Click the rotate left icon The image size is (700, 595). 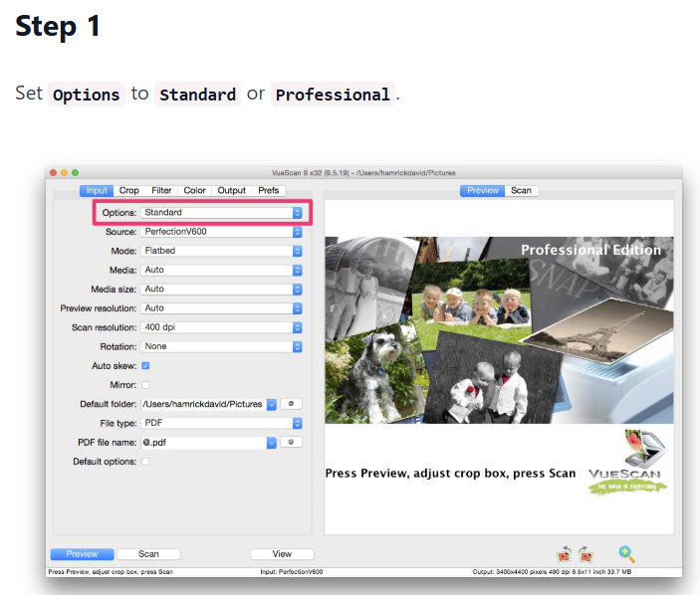tap(565, 554)
